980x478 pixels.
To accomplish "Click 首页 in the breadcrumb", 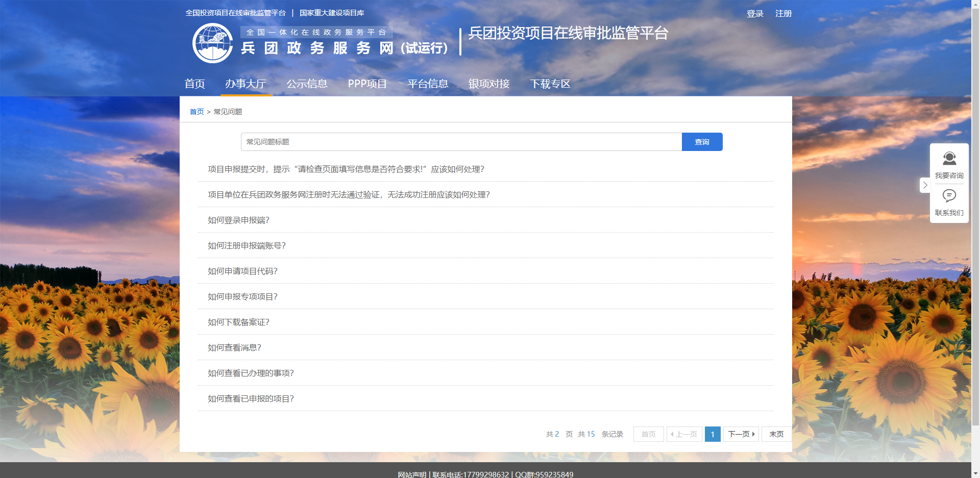I will click(x=197, y=112).
